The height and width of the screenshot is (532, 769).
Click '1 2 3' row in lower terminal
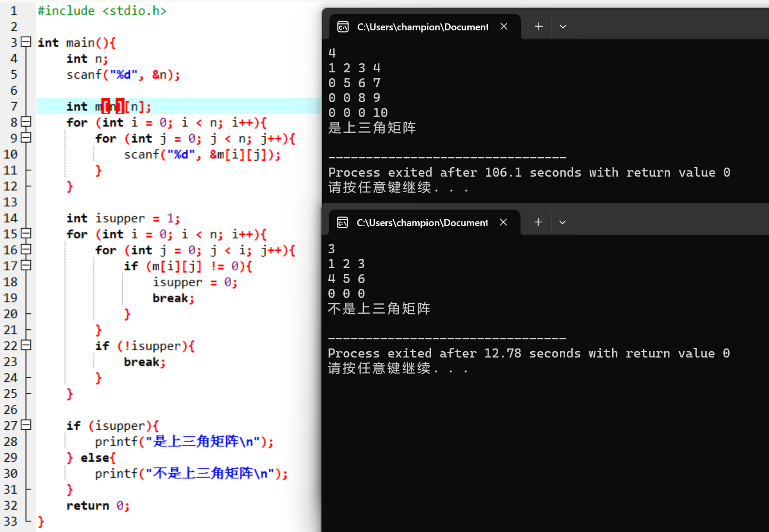pos(346,264)
